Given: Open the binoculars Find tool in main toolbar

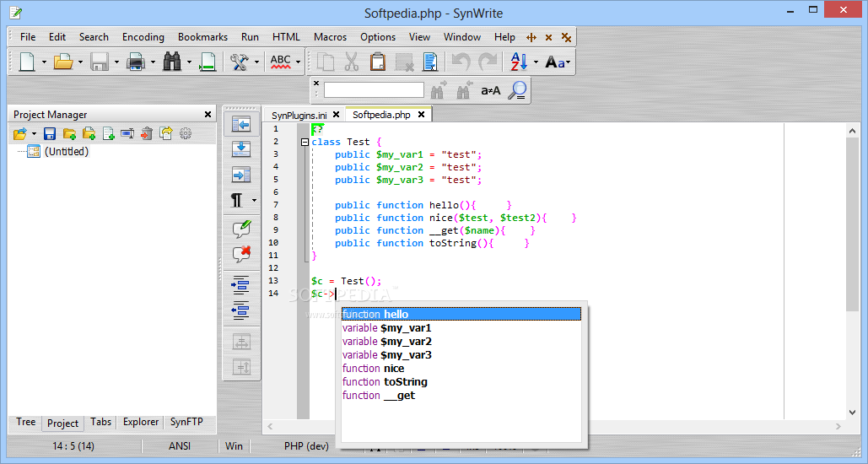Looking at the screenshot, I should 171,62.
